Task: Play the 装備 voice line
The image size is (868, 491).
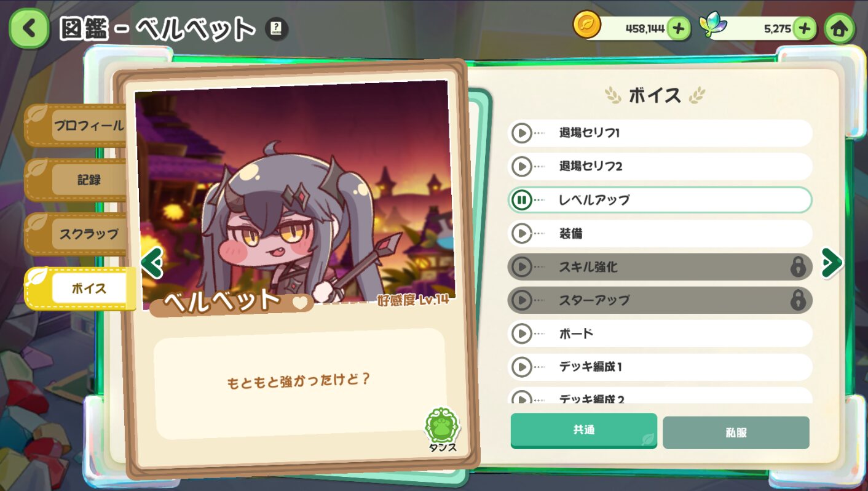Action: pyautogui.click(x=522, y=233)
